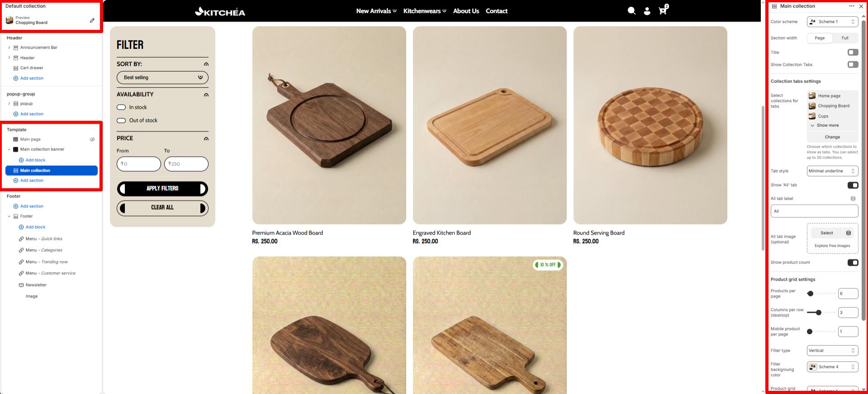Expand the Header tree item

[x=9, y=58]
